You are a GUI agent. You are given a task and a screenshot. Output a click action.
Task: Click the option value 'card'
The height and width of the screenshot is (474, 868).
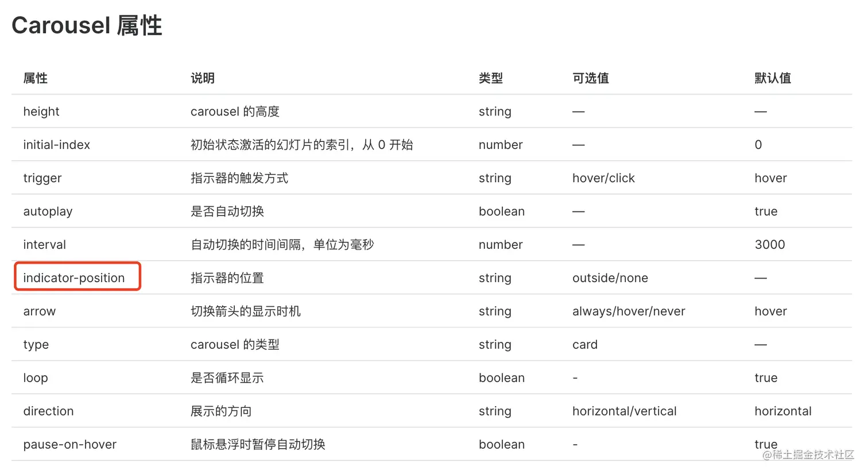585,345
